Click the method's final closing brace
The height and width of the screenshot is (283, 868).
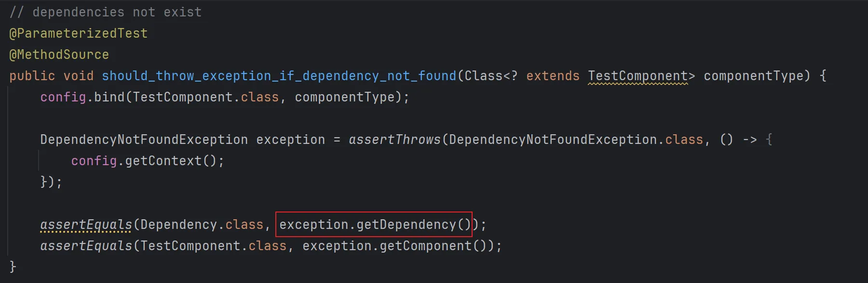[x=13, y=267]
